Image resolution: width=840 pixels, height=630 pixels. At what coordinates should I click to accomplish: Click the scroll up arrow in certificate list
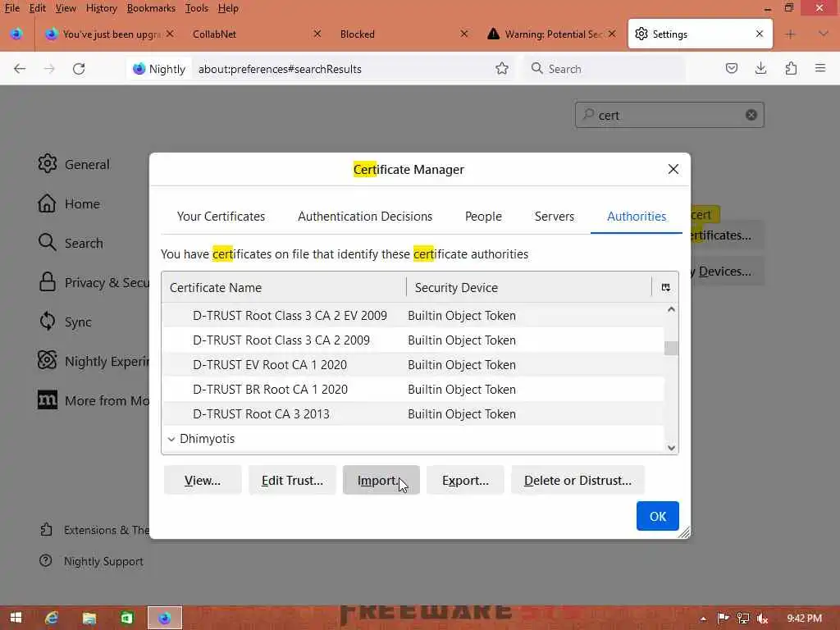[671, 309]
